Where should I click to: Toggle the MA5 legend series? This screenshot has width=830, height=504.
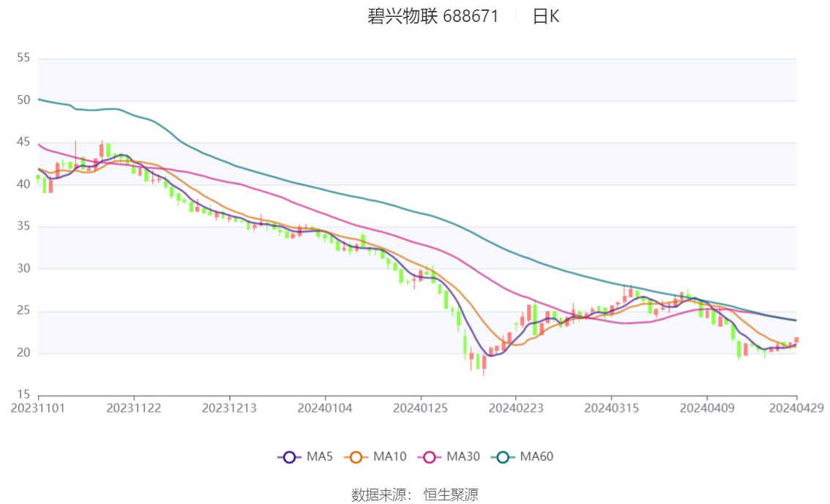pos(305,456)
